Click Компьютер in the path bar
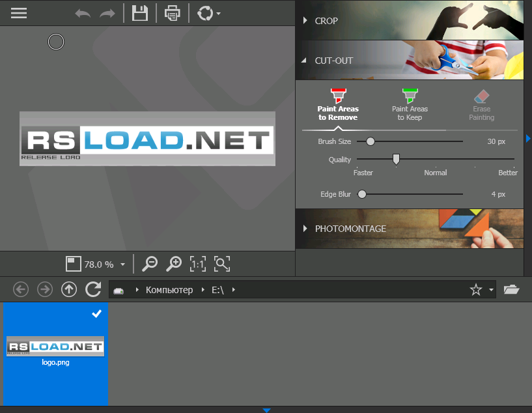532x413 pixels. click(169, 290)
